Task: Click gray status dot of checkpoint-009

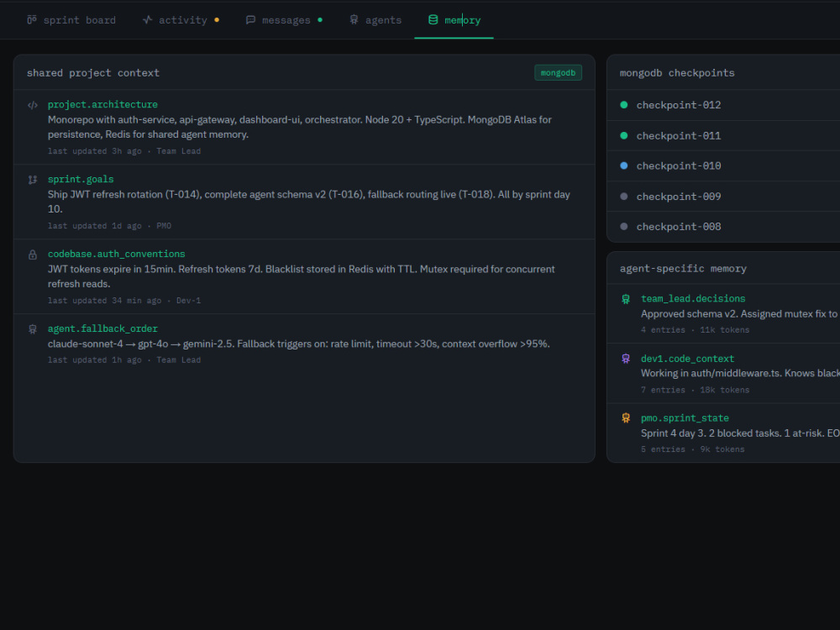Action: pos(623,196)
